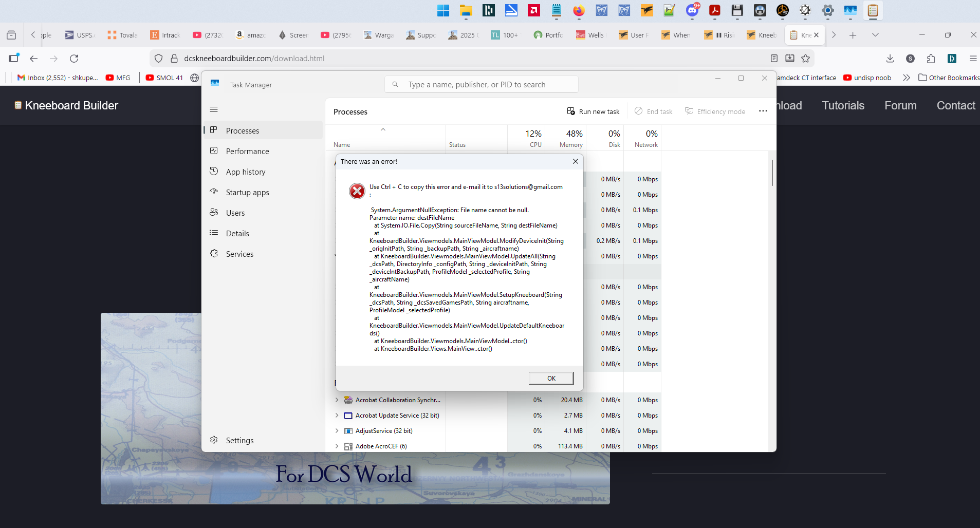980x528 pixels.
Task: Open Startup apps page
Action: point(263,192)
